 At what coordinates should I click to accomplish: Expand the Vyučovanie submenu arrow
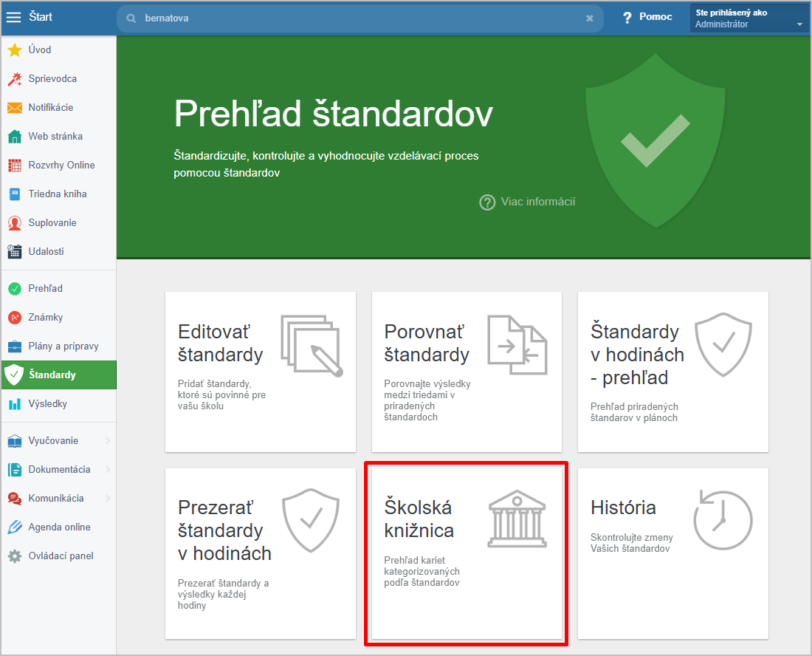[108, 441]
